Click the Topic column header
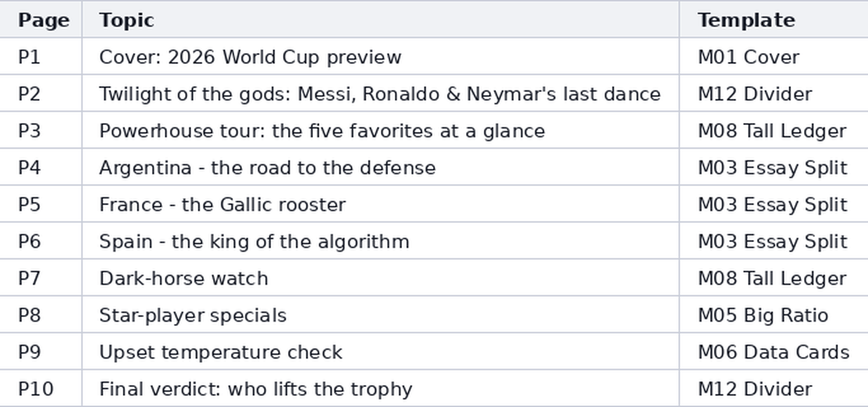The image size is (868, 407). coord(381,20)
